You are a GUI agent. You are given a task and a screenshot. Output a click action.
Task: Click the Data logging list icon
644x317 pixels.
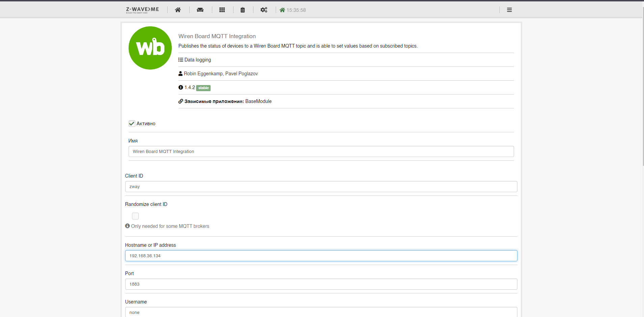(x=181, y=60)
